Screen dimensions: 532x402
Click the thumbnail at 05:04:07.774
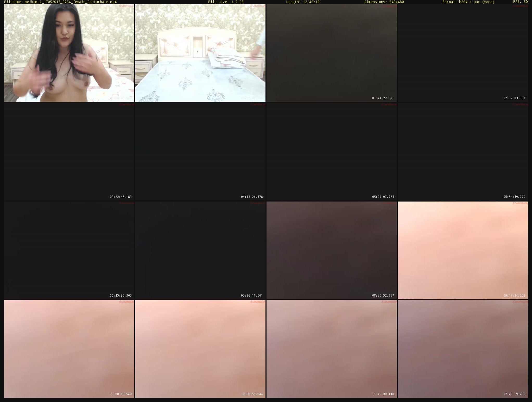coord(331,152)
